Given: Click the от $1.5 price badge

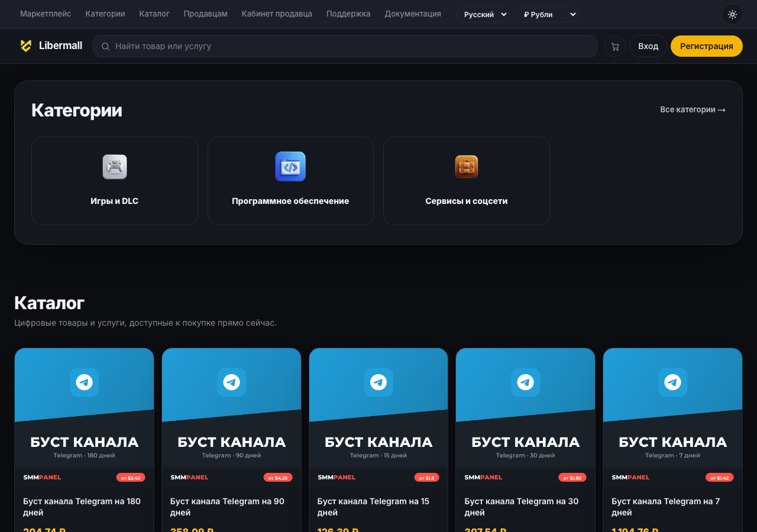Looking at the screenshot, I should pyautogui.click(x=426, y=478).
